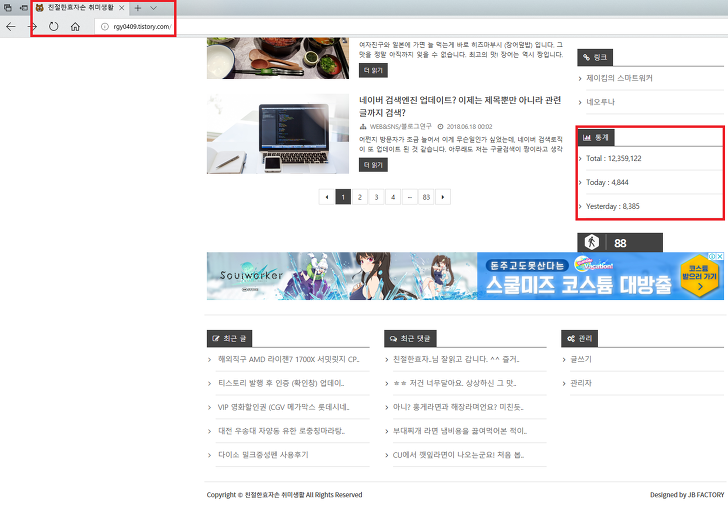Click the Yesterday : 8,385 entry

click(x=612, y=206)
